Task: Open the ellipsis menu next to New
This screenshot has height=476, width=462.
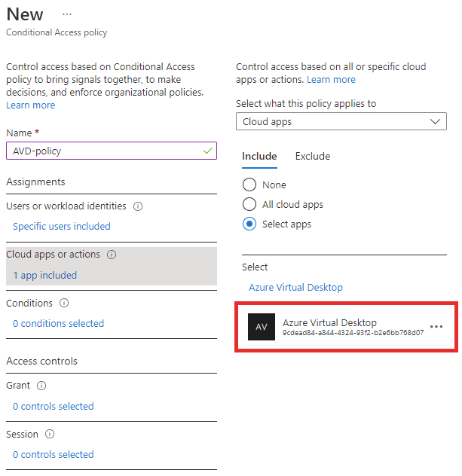Action: (67, 14)
